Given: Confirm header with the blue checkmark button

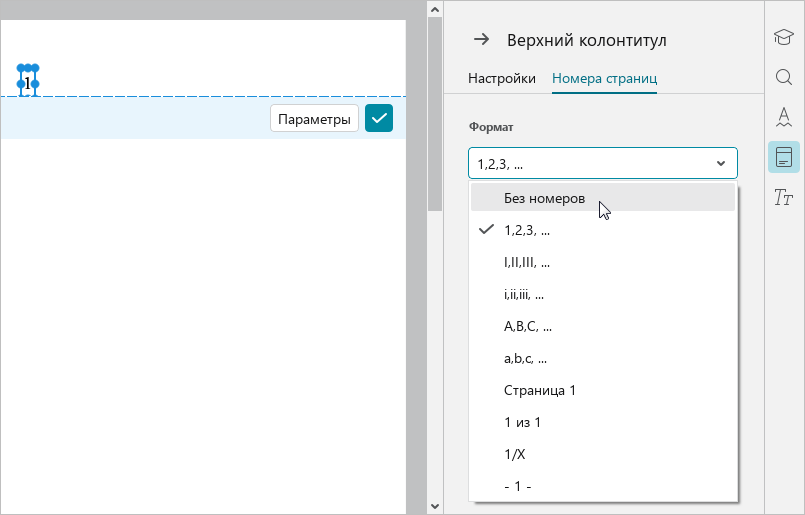Looking at the screenshot, I should tap(379, 118).
